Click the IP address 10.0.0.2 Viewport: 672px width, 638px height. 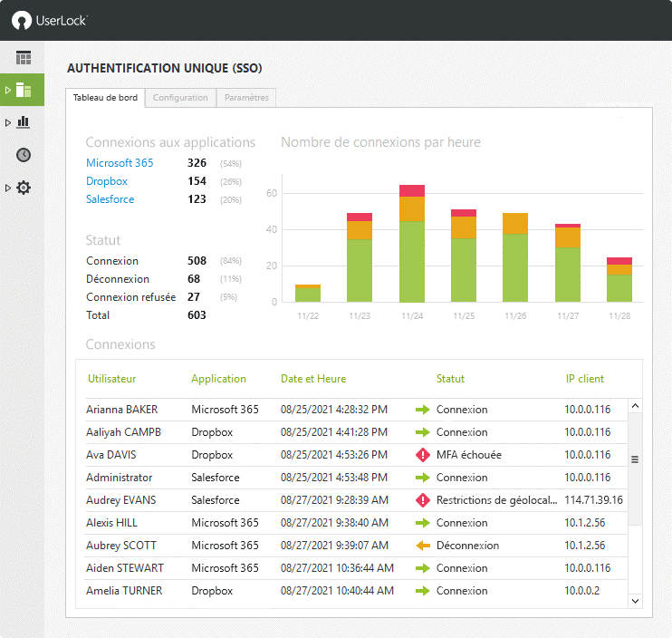582,591
